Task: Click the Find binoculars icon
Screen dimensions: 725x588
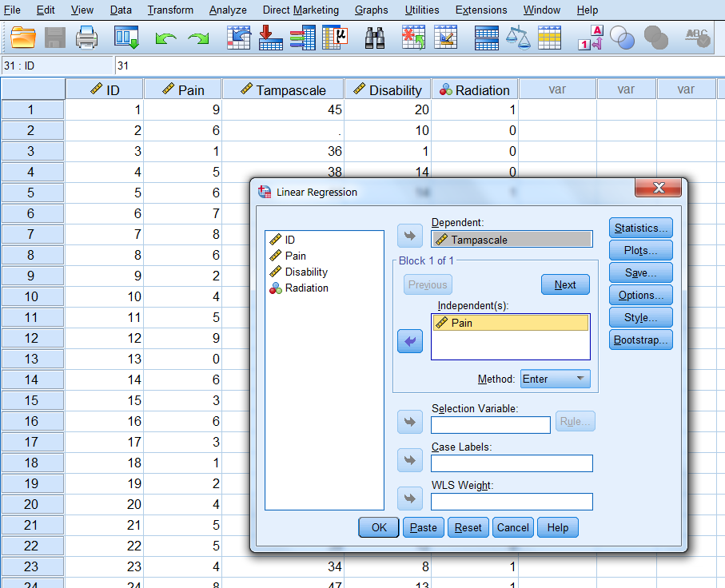Action: [x=375, y=38]
